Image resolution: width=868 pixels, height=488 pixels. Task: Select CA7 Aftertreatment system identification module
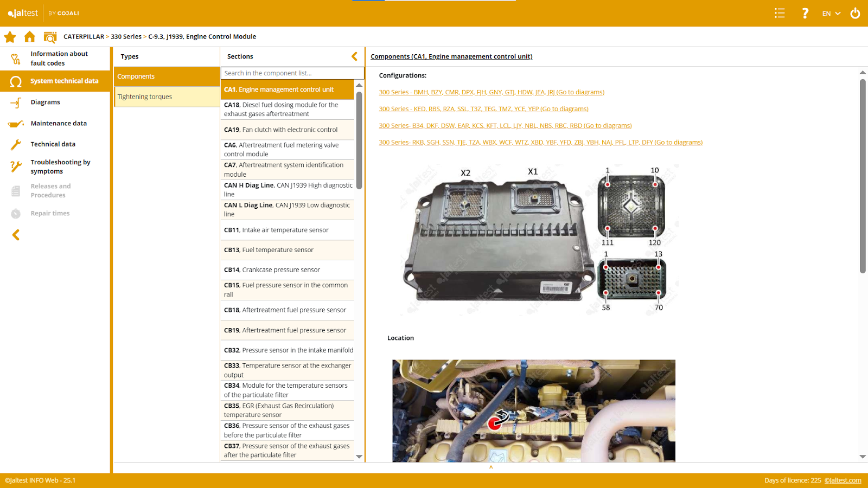click(288, 170)
